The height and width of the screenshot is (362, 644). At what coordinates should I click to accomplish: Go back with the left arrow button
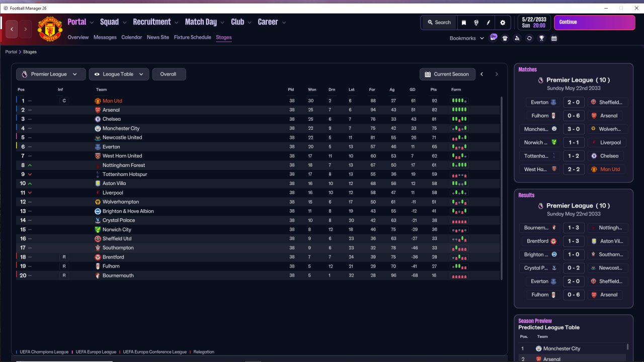12,29
